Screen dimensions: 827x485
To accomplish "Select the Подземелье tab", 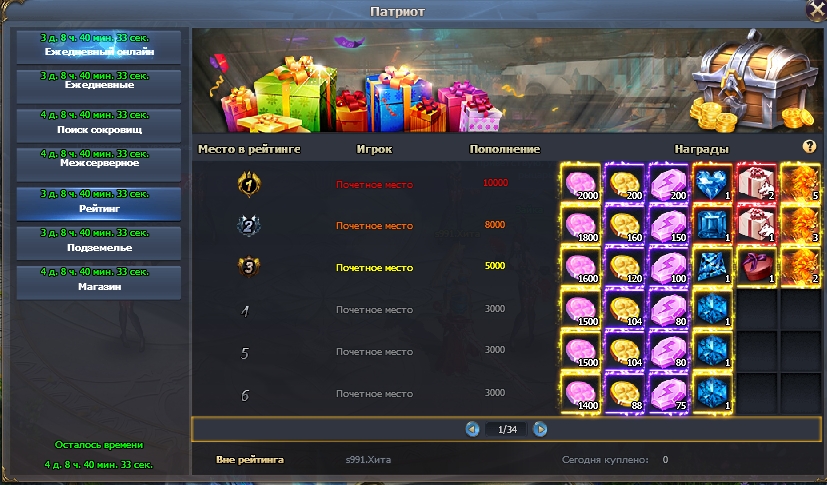I will pos(99,243).
